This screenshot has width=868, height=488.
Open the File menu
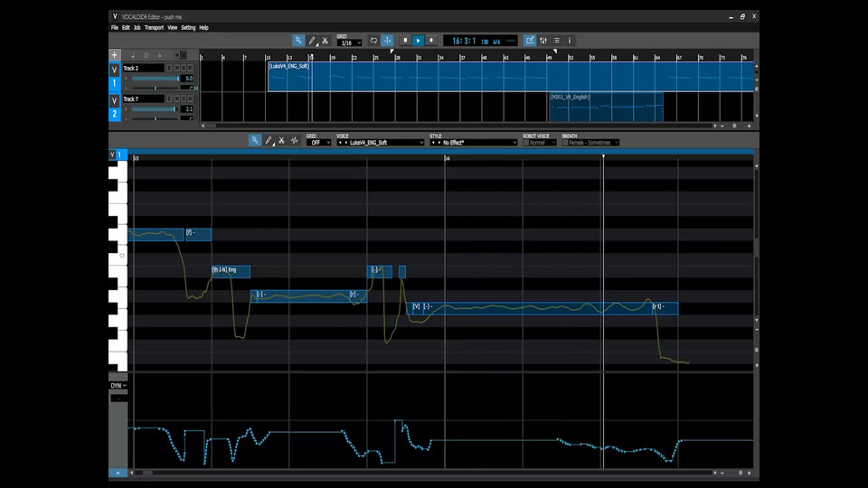(115, 28)
